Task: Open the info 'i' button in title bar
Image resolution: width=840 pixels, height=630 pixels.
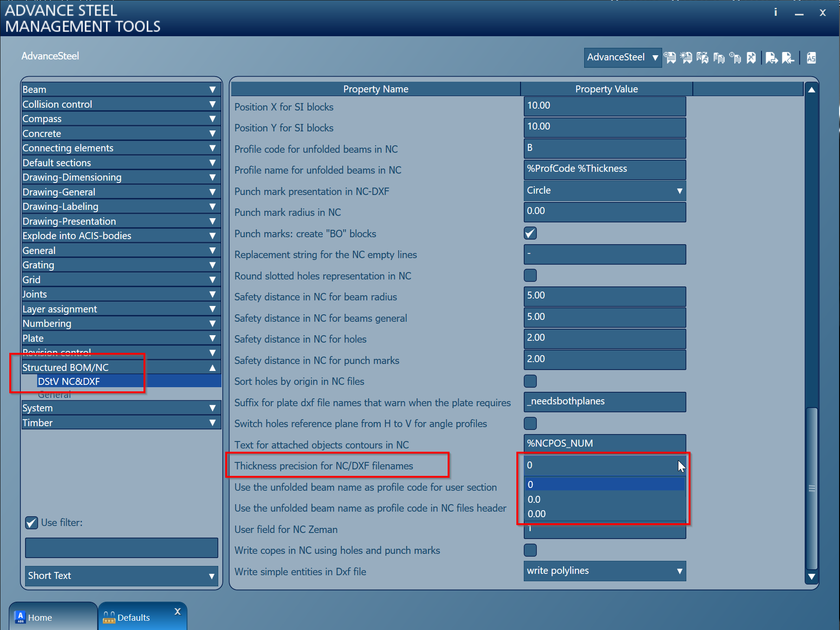Action: coord(775,12)
